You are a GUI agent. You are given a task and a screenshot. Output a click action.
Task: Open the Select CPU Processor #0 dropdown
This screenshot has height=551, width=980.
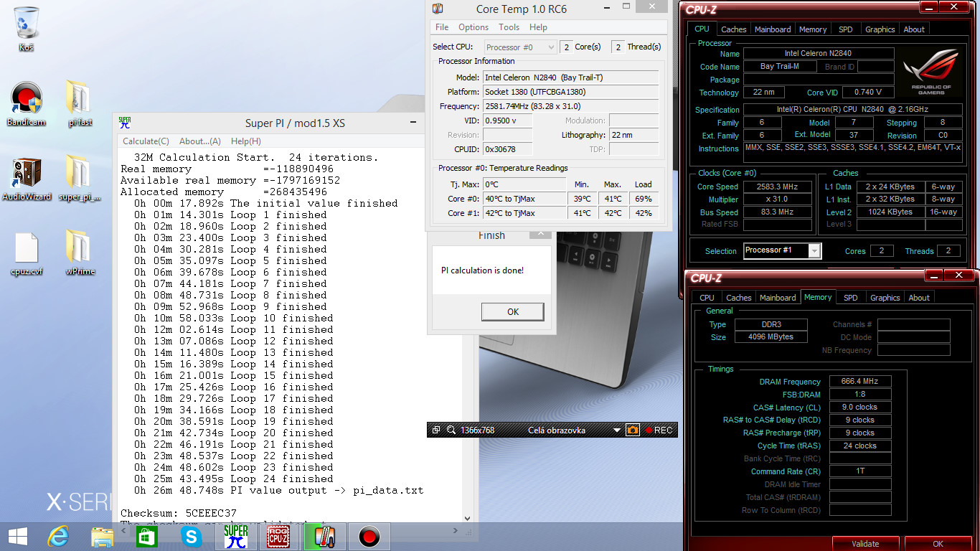coord(520,47)
